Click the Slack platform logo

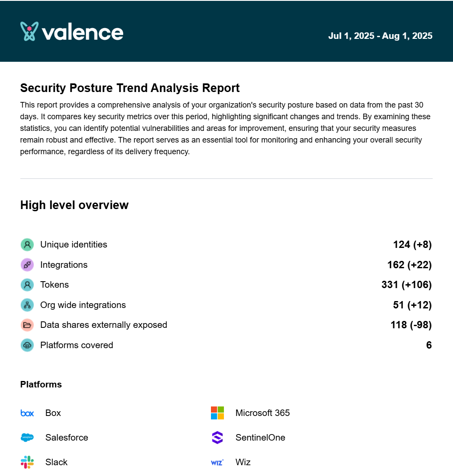click(x=27, y=462)
